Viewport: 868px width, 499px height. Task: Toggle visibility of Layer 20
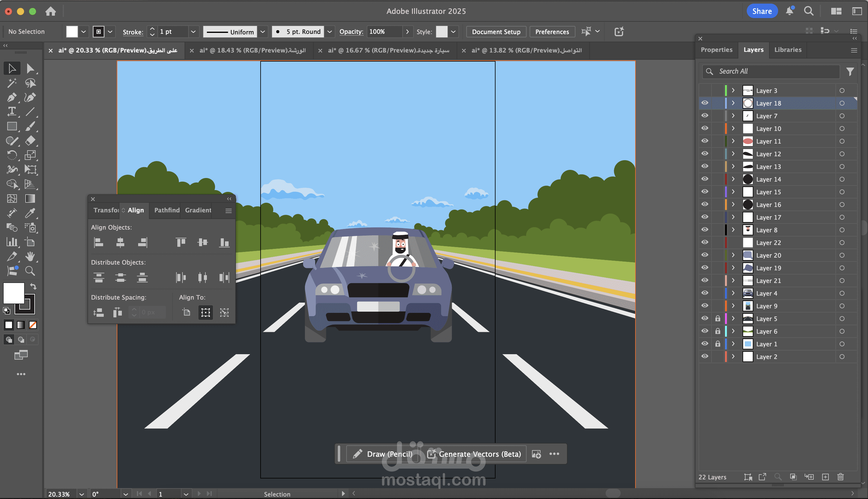(705, 255)
